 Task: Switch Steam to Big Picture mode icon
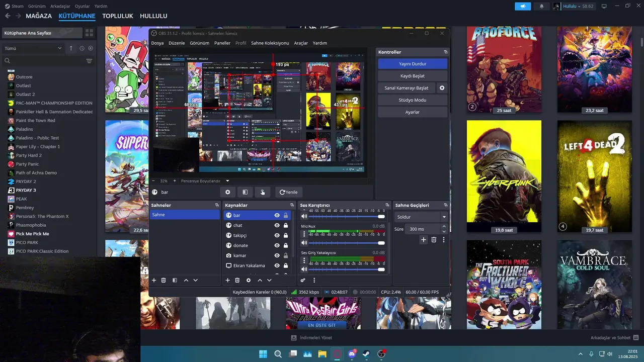coord(604,6)
